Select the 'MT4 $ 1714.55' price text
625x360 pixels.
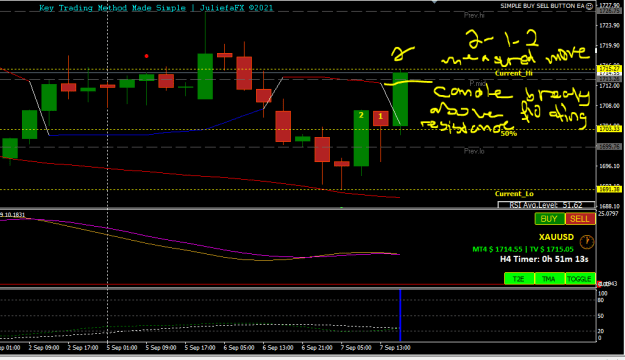(497, 250)
